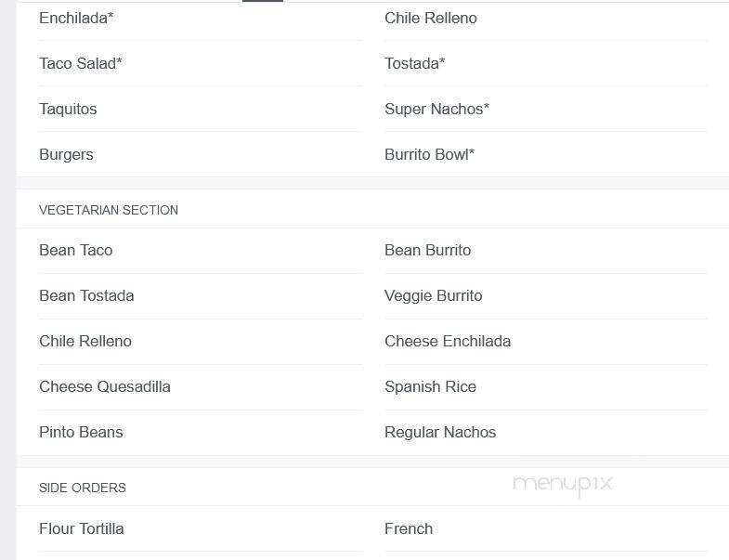Select the Enchilada* menu item
This screenshot has height=560, width=729.
(x=76, y=19)
